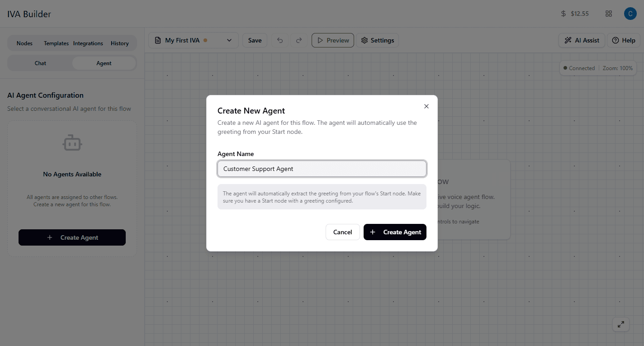The width and height of the screenshot is (644, 346).
Task: Expand the canvas to fullscreen
Action: [620, 324]
